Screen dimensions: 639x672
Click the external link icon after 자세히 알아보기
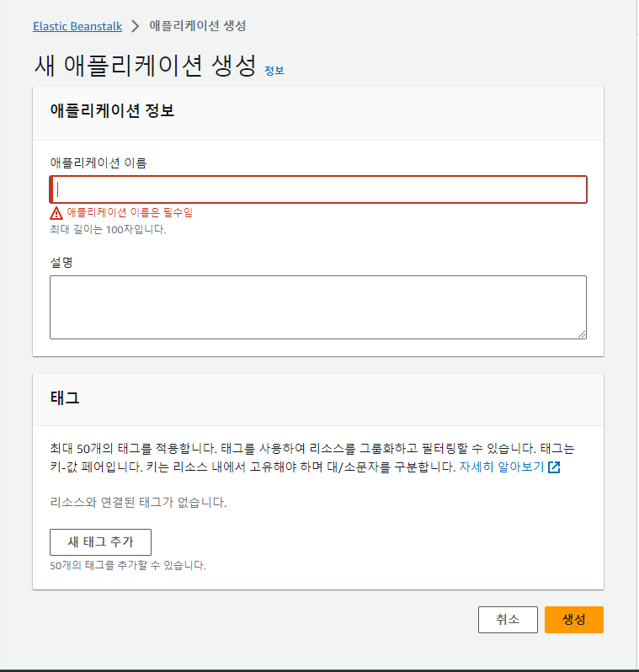click(554, 467)
